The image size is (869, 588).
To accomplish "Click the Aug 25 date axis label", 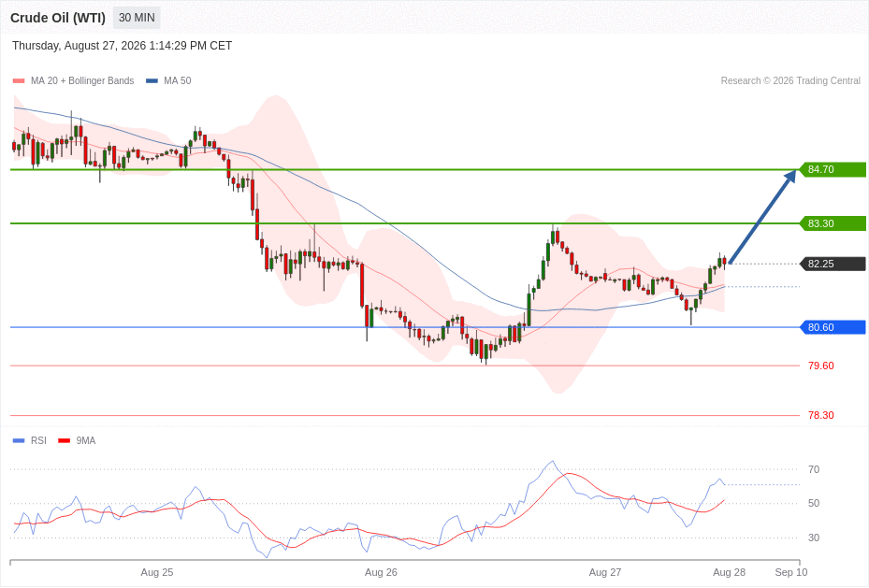I will click(157, 572).
